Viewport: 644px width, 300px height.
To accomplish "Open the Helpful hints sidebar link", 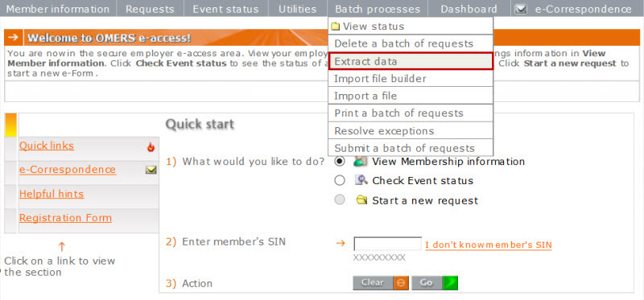I will click(x=52, y=194).
